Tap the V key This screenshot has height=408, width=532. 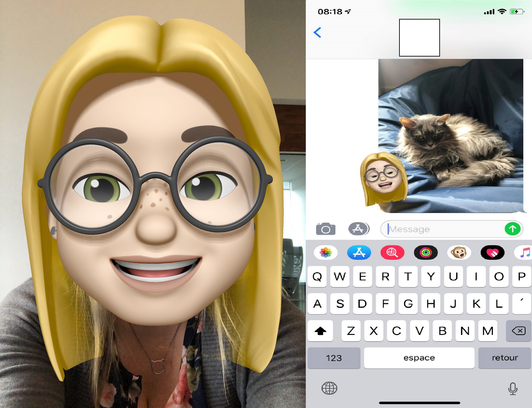click(420, 330)
